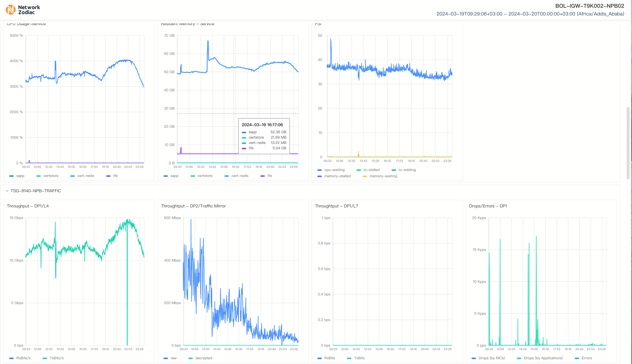Toggle cert-redis in Resident Memory legend

click(236, 176)
